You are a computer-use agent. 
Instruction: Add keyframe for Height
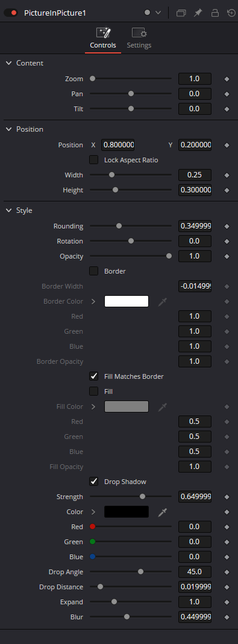(227, 190)
